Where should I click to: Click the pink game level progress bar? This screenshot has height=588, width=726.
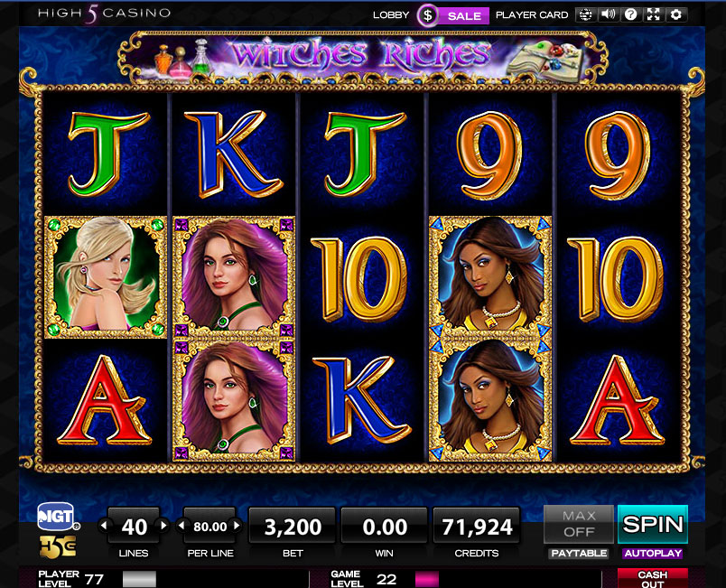click(426, 579)
